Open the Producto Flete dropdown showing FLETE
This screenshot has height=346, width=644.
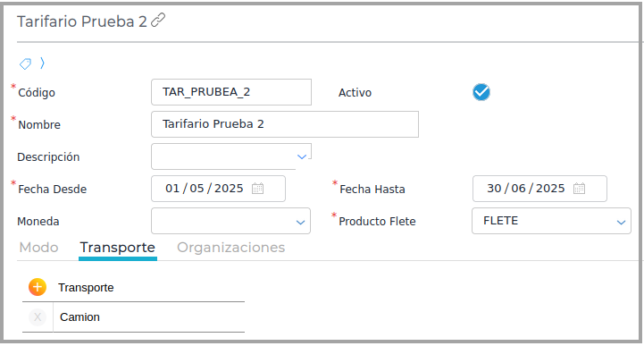pyautogui.click(x=551, y=221)
